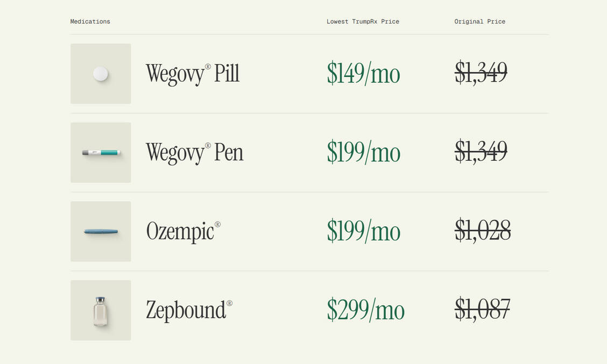Open the Zepbound medication name

click(x=186, y=310)
